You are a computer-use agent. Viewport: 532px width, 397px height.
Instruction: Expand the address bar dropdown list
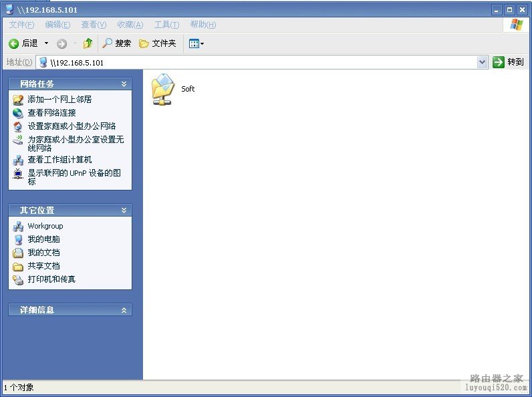(x=482, y=62)
